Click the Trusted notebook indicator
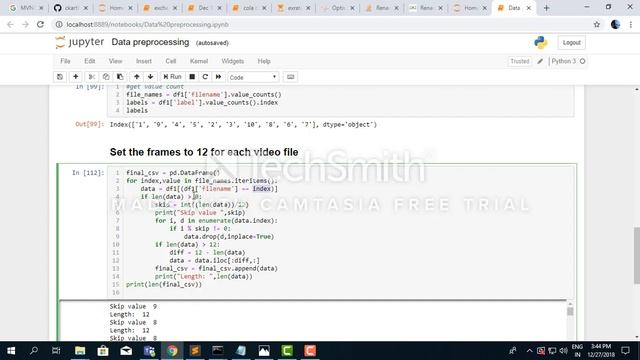 coord(520,61)
